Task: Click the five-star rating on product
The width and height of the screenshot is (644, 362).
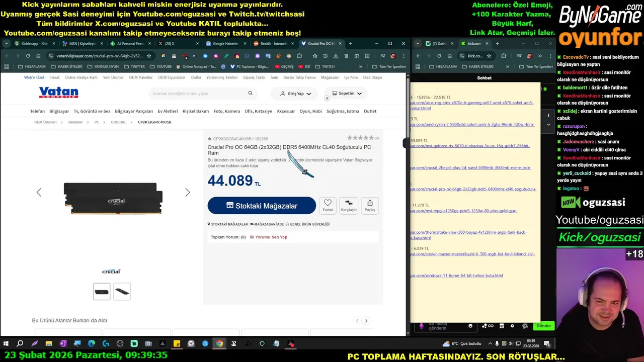Action: pyautogui.click(x=360, y=138)
